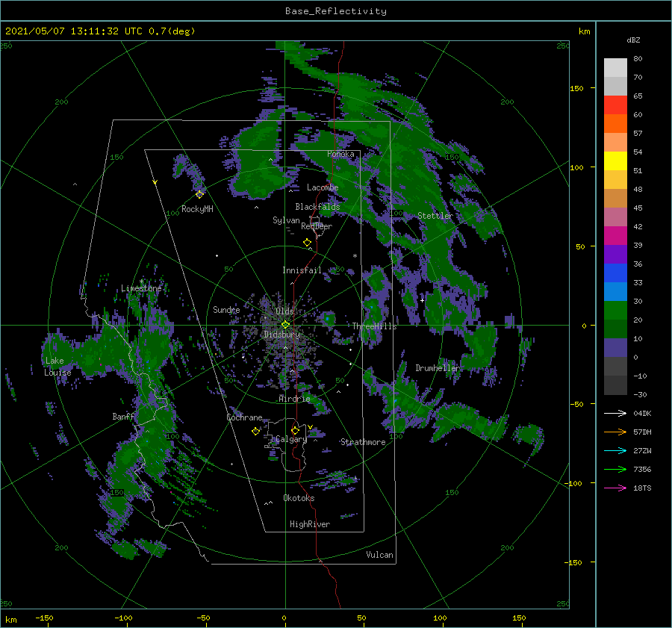Click the Sundre label

(x=226, y=310)
